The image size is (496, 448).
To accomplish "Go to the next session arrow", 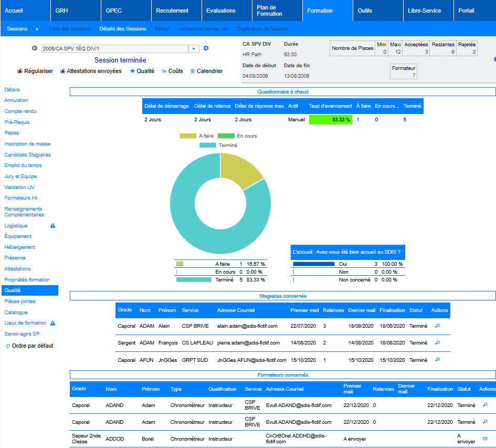I will [x=206, y=48].
